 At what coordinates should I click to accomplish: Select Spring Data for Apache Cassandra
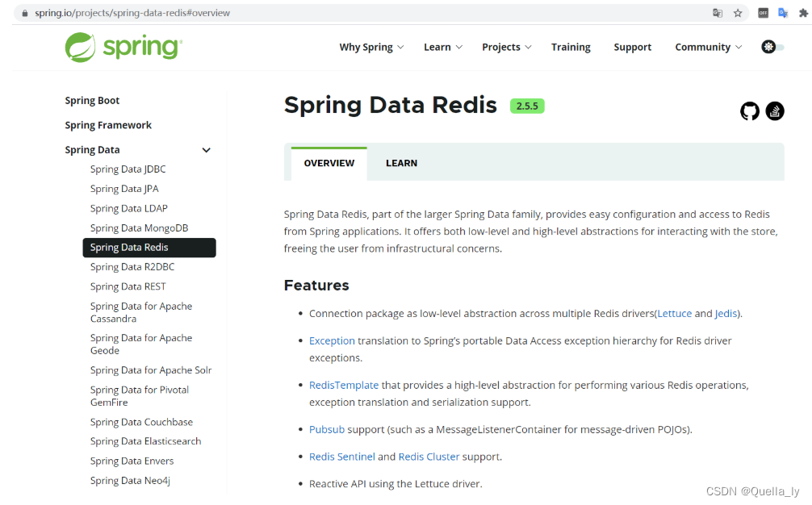141,312
